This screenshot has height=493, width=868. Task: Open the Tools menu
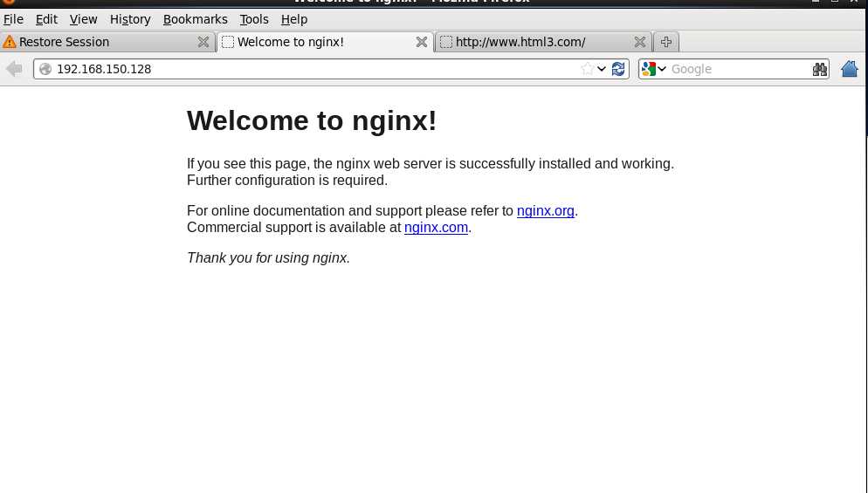pyautogui.click(x=254, y=19)
